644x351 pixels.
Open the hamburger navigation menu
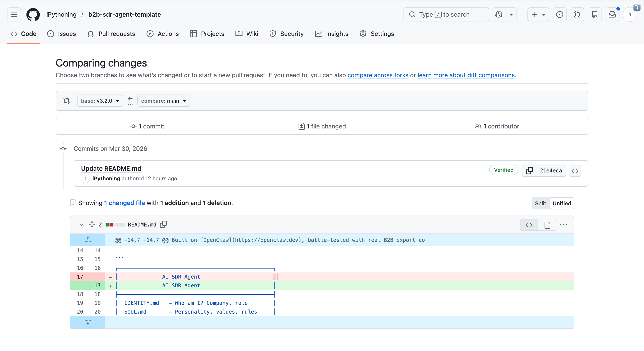pos(14,14)
